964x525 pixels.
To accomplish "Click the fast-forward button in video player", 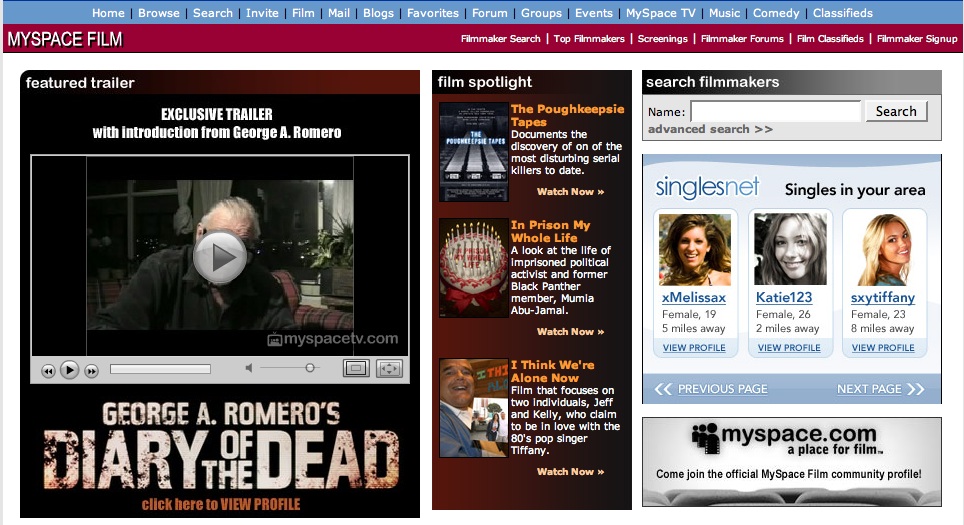I will pos(91,370).
